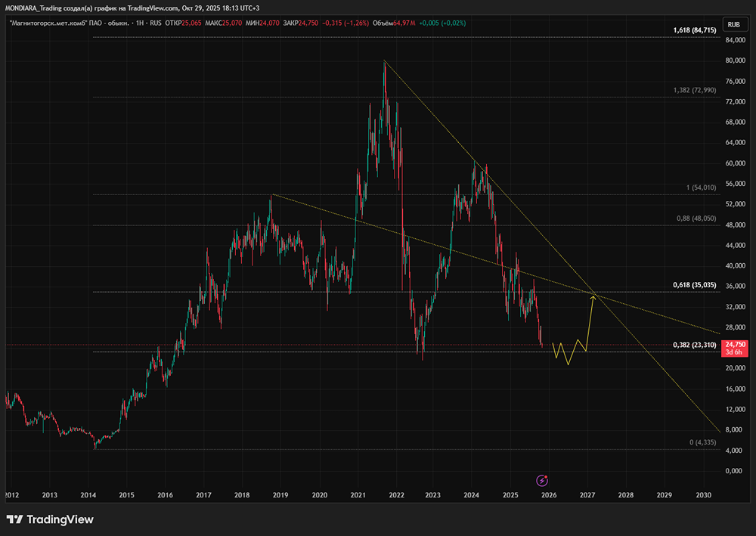Click the TradingView logo

tap(50, 519)
